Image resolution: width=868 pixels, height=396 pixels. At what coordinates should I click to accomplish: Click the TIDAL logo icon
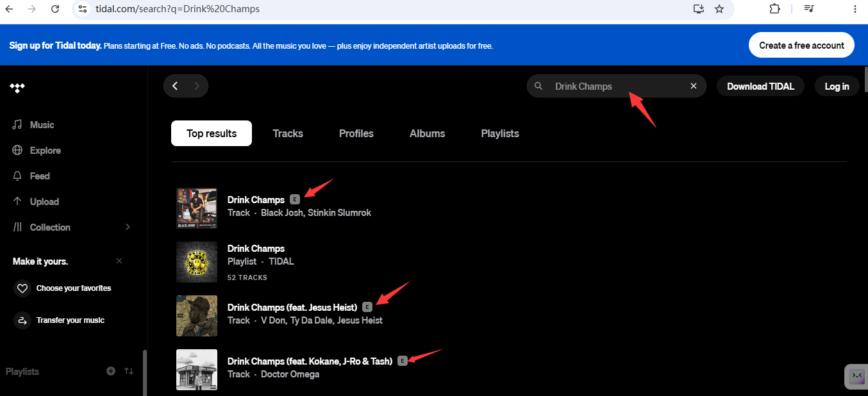pos(17,88)
